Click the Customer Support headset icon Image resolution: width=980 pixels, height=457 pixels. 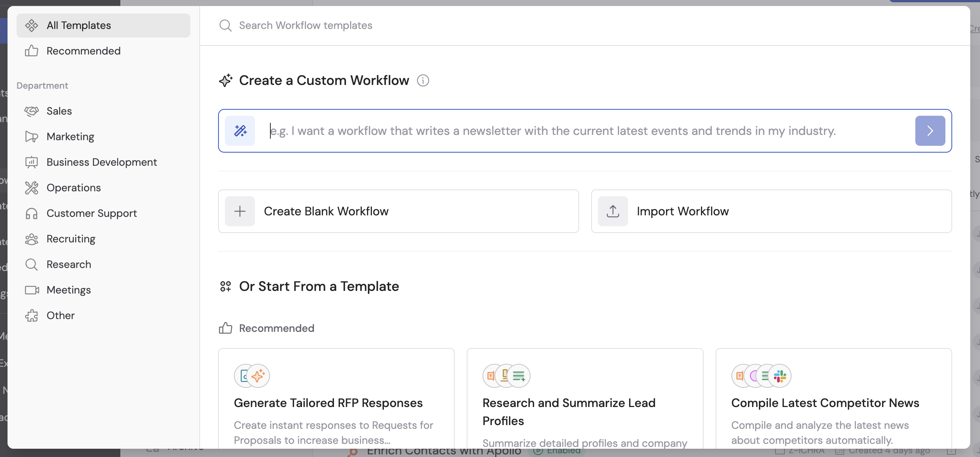[x=32, y=213]
